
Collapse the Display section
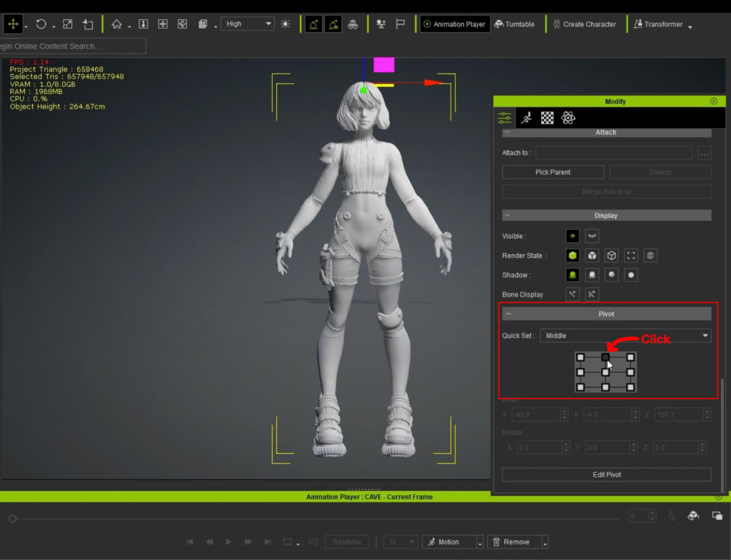click(x=508, y=215)
